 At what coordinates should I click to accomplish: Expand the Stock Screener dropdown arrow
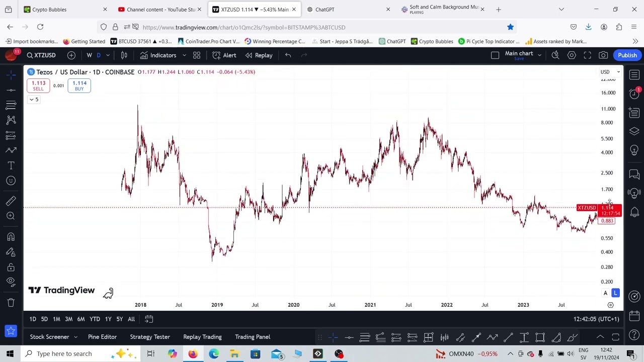[75, 337]
